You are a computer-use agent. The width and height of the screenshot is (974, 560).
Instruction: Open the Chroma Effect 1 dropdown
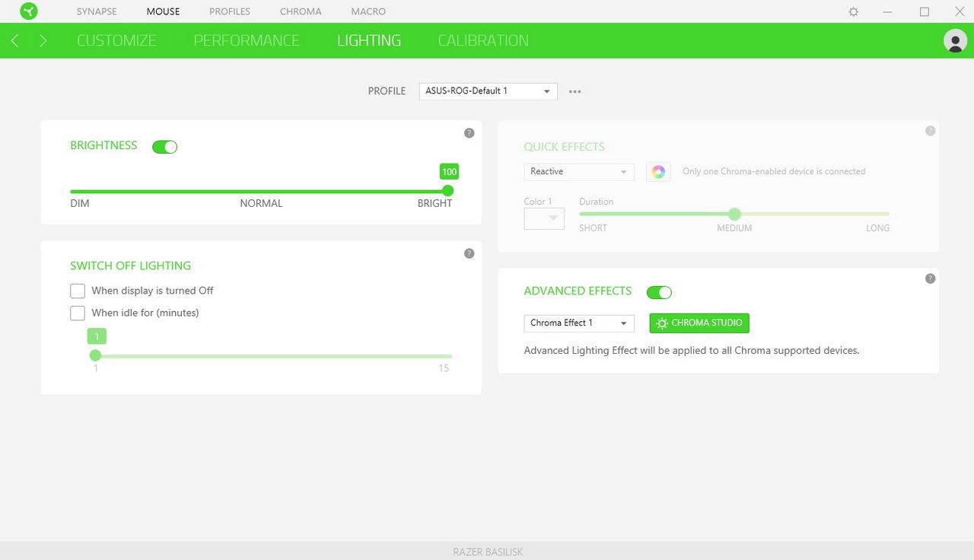click(579, 323)
